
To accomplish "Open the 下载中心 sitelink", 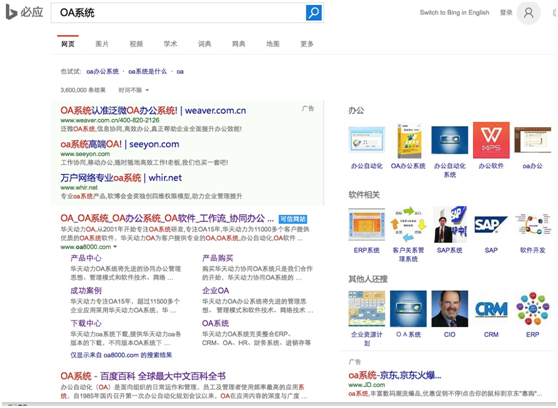I will coord(86,323).
